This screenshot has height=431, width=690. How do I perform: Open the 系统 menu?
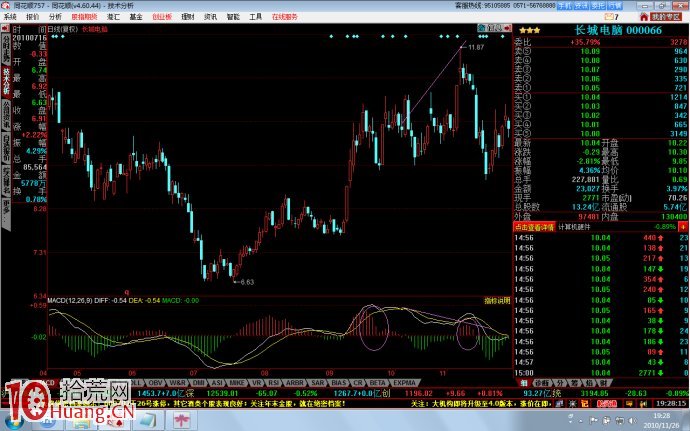(x=11, y=17)
